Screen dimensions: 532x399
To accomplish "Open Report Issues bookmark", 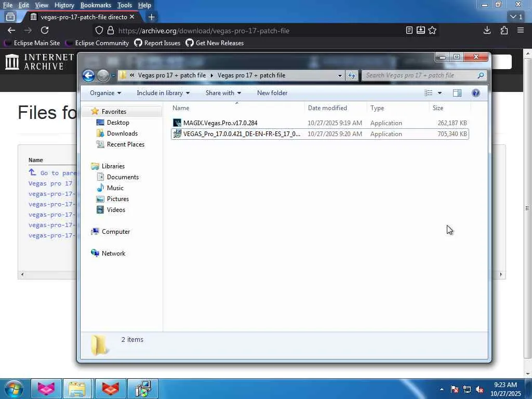I will click(157, 43).
